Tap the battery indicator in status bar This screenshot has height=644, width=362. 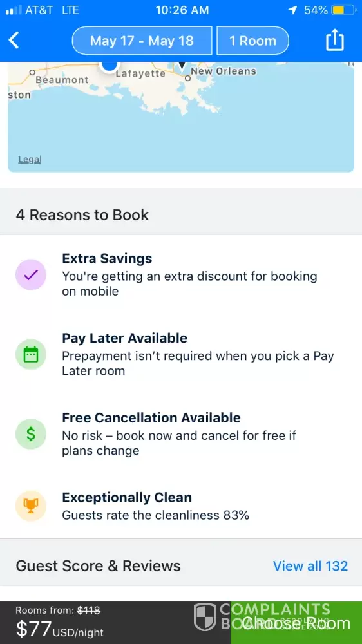(x=343, y=10)
